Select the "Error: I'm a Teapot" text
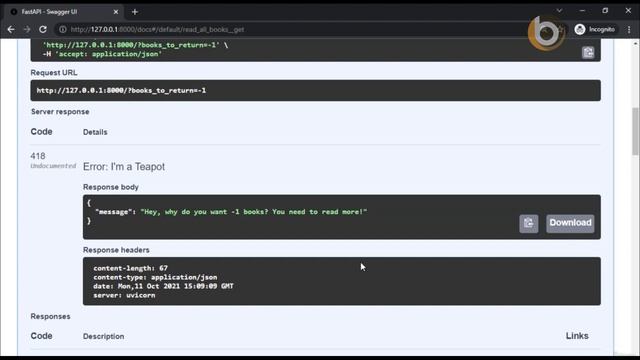Screen dimensions: 640x360 click(x=124, y=167)
